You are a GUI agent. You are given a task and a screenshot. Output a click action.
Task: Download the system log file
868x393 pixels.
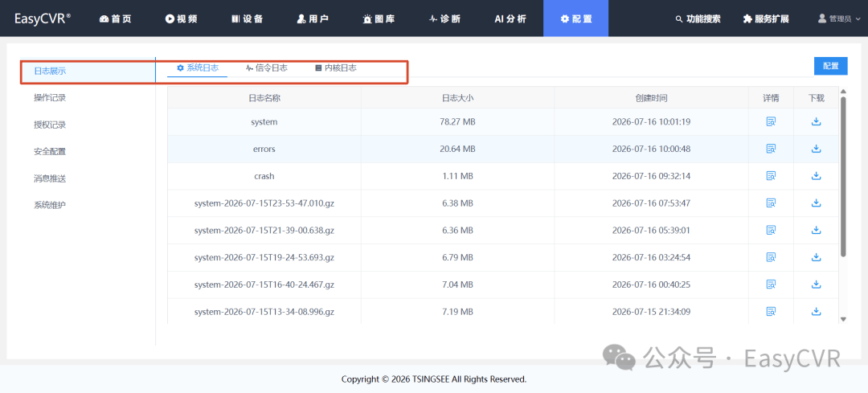[816, 122]
